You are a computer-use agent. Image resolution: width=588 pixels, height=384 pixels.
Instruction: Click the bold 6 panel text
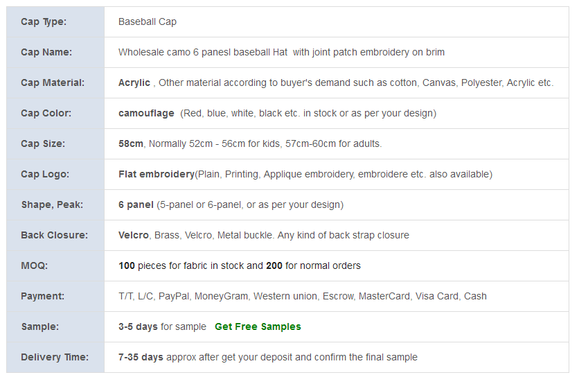tap(136, 205)
